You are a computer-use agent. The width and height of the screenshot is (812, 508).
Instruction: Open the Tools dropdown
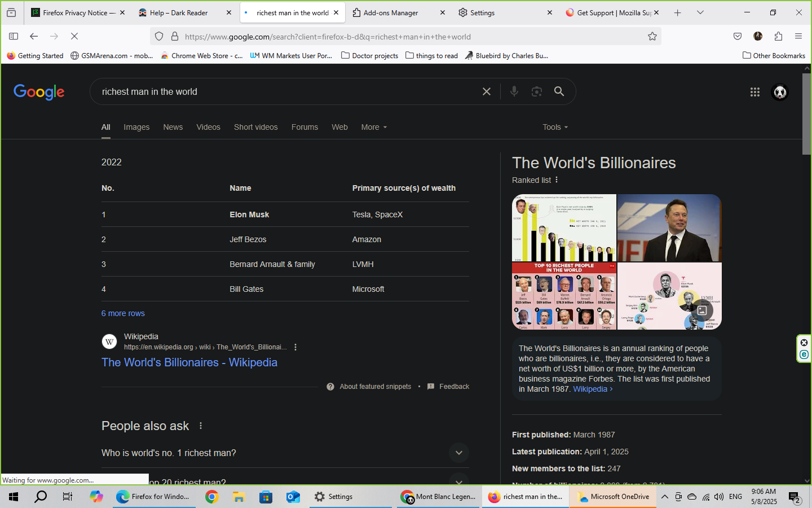555,127
